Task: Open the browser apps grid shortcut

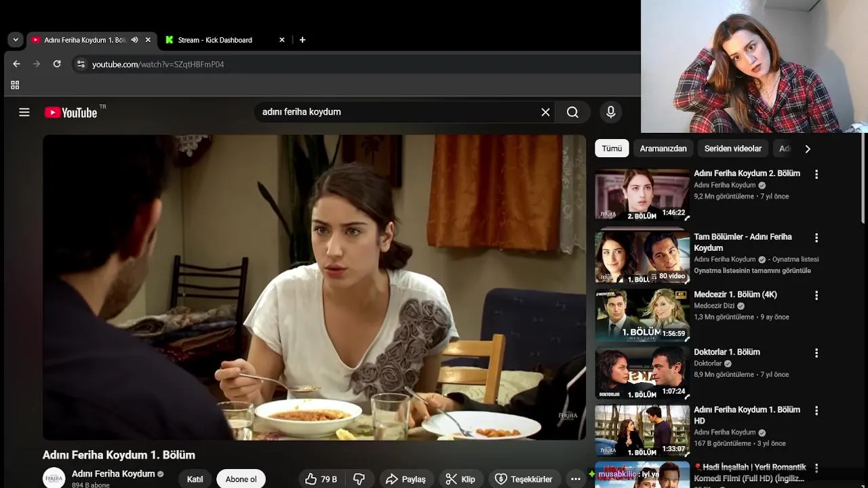Action: pyautogui.click(x=15, y=85)
